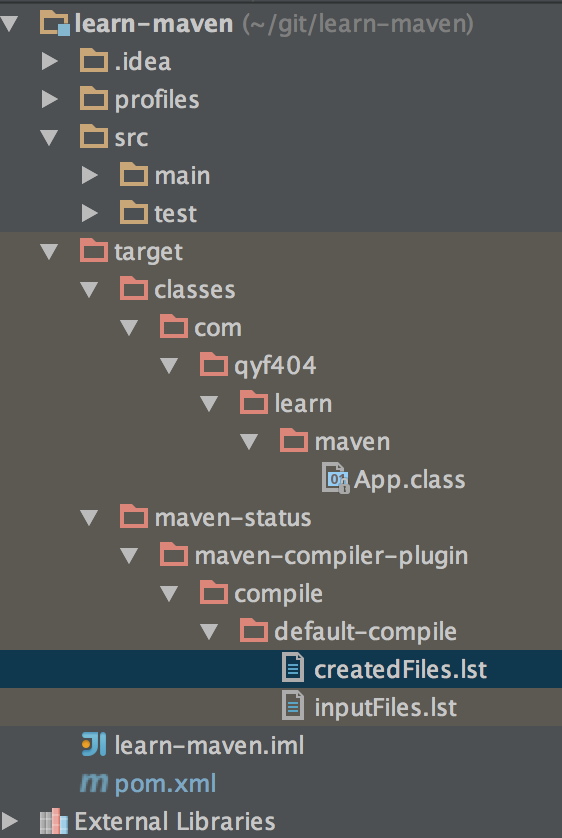Collapse the learn-maven project root
The image size is (562, 838).
(10, 24)
